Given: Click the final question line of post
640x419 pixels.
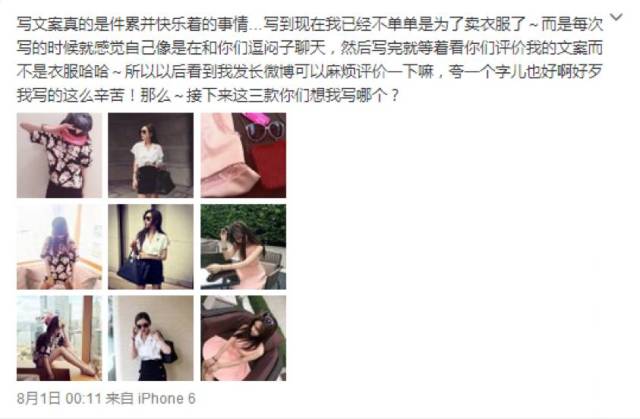Looking at the screenshot, I should 207,96.
